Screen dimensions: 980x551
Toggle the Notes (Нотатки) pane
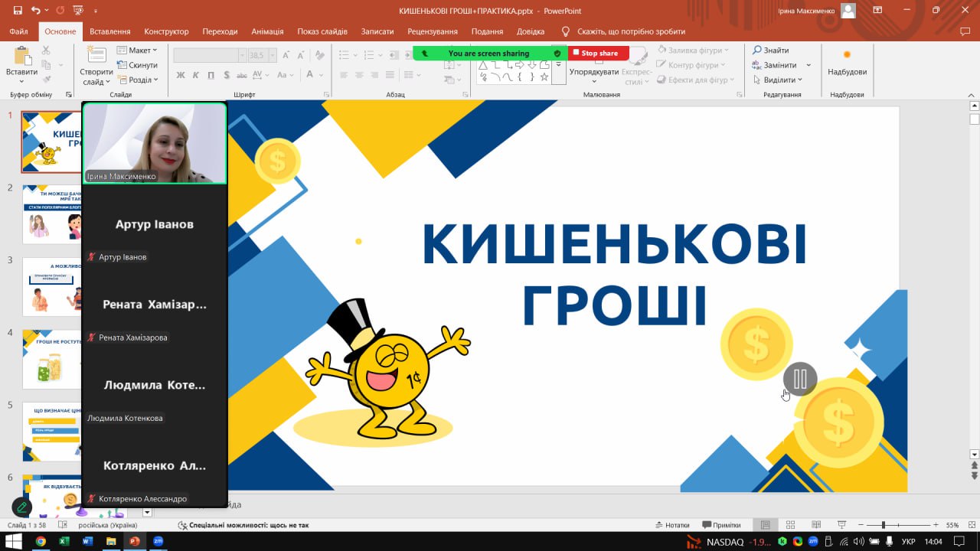672,525
